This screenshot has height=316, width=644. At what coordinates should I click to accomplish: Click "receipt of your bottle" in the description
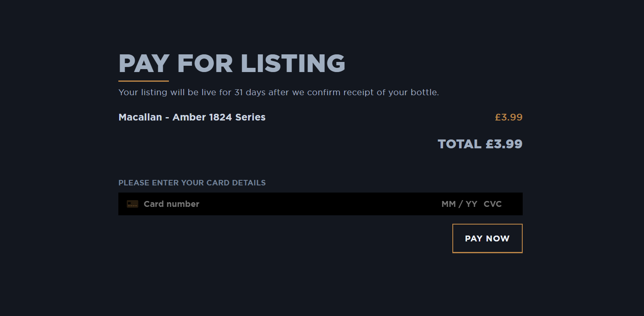point(391,92)
